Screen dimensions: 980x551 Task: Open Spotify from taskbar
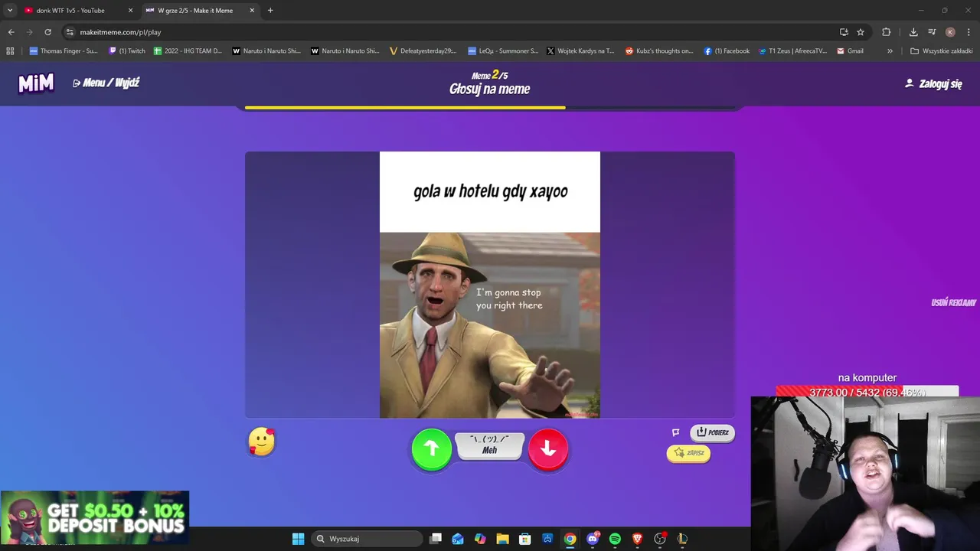pyautogui.click(x=615, y=539)
